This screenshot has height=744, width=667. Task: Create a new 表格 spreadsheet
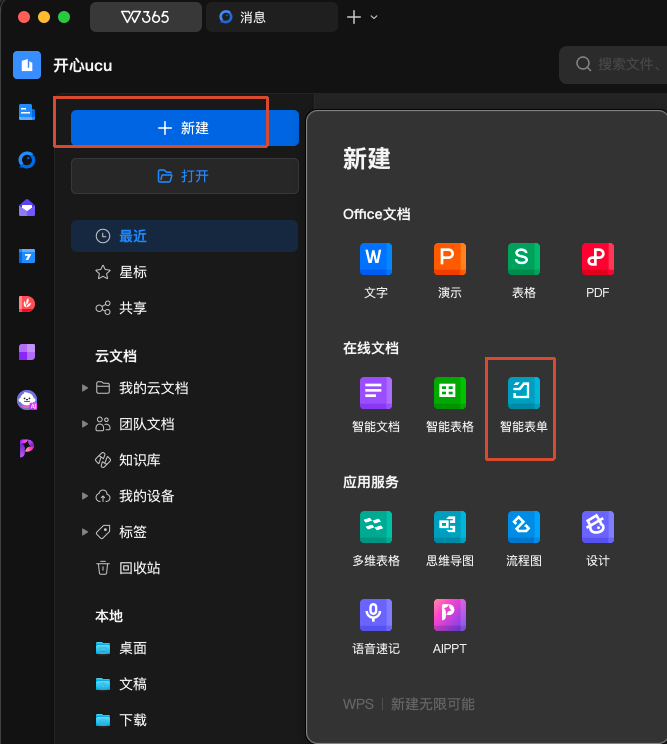pos(524,270)
